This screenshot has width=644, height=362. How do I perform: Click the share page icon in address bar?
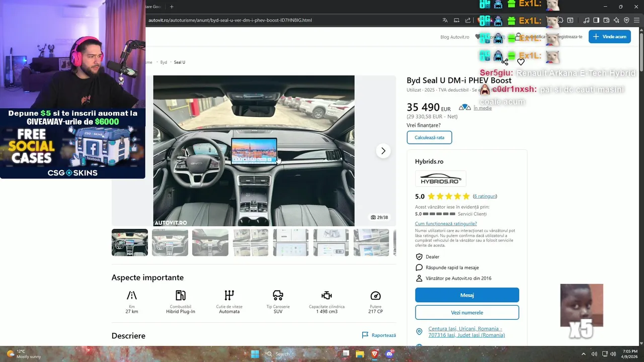[468, 20]
